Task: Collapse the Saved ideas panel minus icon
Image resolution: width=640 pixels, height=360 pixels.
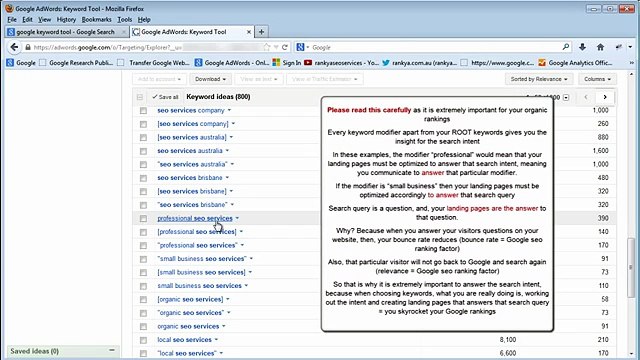Action: coord(112,350)
